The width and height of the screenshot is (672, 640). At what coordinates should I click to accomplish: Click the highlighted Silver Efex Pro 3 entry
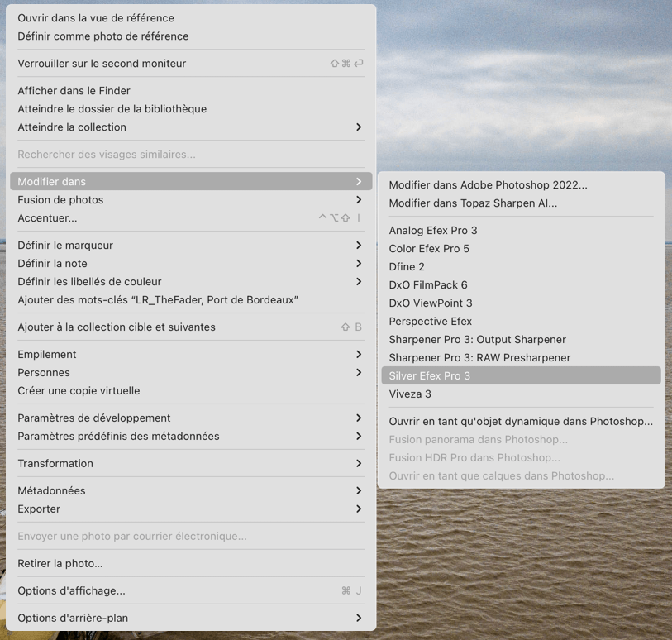point(521,375)
